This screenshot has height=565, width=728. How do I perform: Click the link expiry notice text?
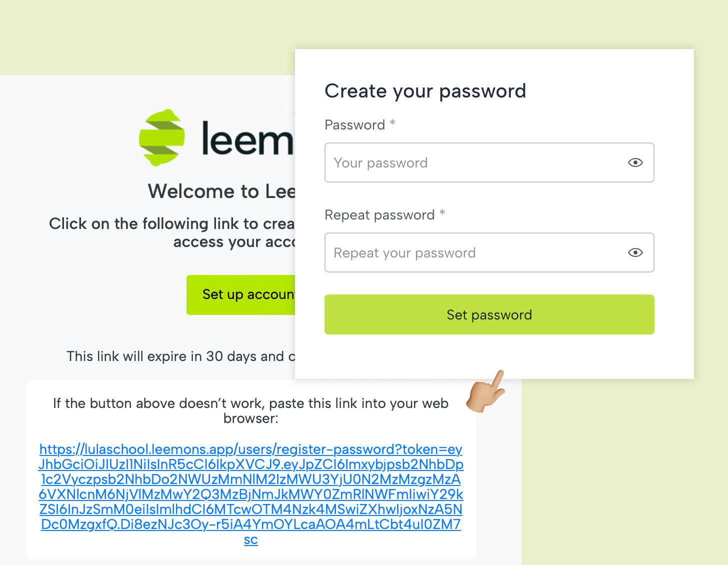181,356
